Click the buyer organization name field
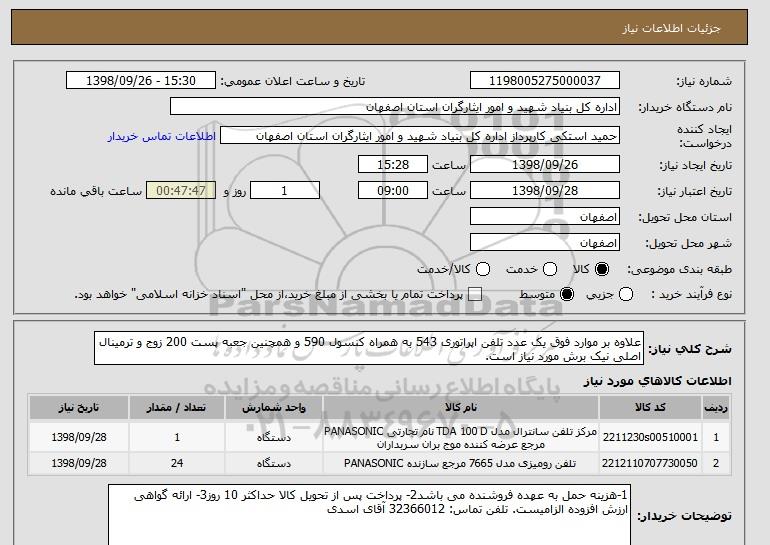This screenshot has height=545, width=770. tap(395, 107)
